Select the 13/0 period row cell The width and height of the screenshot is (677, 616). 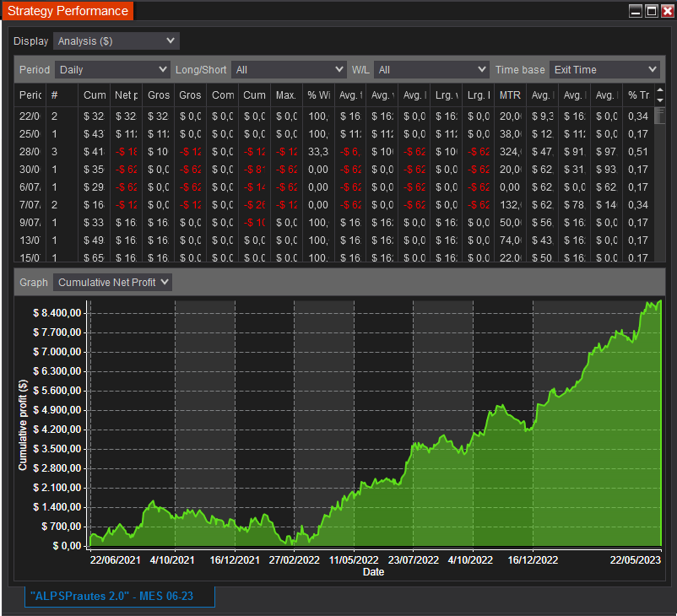coord(30,240)
